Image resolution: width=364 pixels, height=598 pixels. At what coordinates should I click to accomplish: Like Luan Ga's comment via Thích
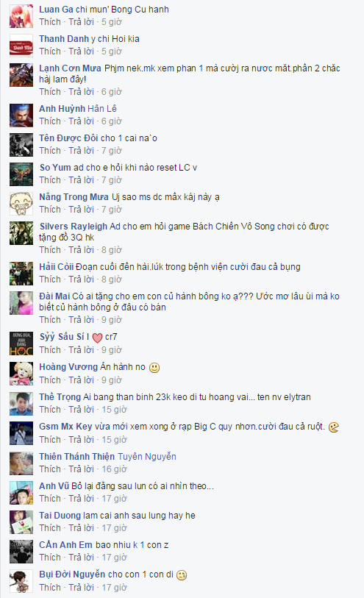coord(50,22)
